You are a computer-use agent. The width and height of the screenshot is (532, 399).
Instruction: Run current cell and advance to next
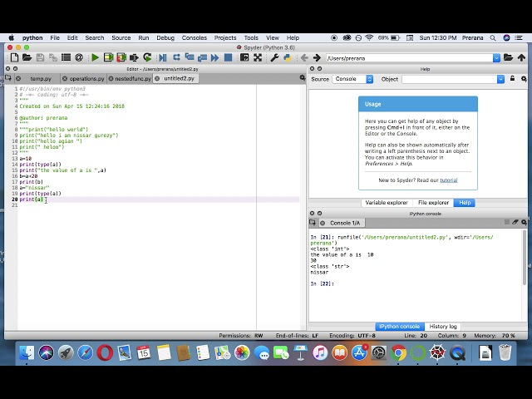(x=121, y=57)
